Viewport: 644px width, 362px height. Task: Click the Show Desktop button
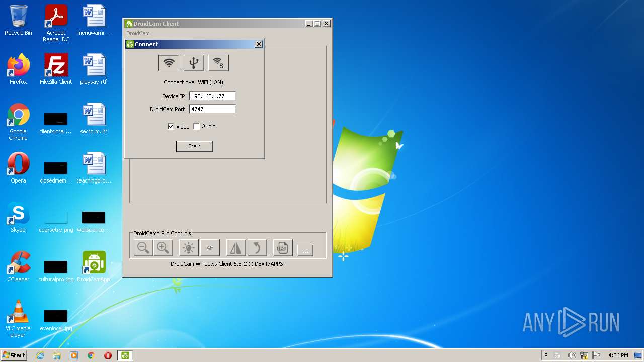coord(639,355)
